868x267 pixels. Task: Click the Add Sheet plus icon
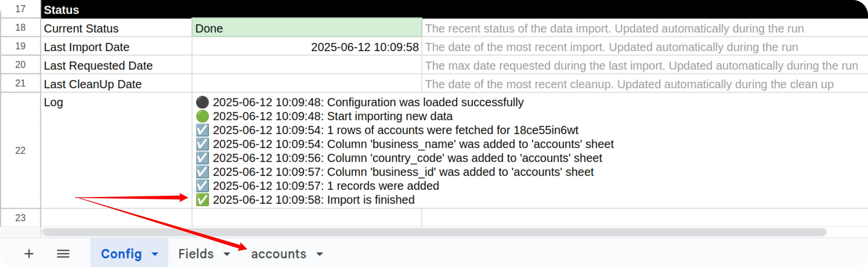click(29, 254)
